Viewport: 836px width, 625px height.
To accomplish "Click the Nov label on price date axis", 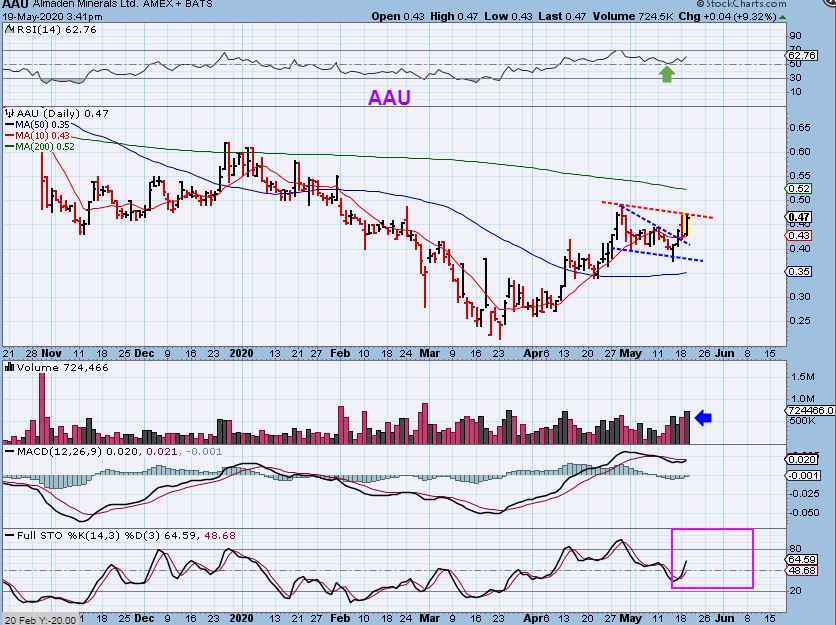I will click(51, 353).
